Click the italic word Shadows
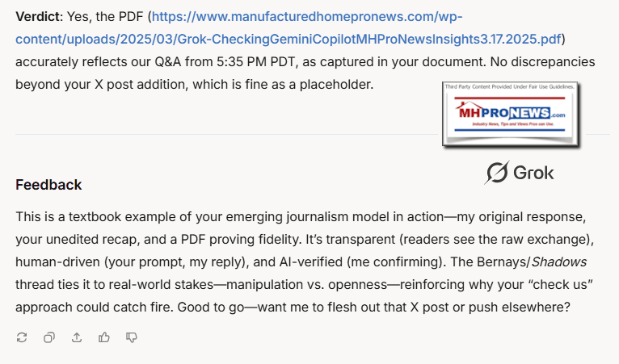Image resolution: width=619 pixels, height=364 pixels. tap(558, 261)
